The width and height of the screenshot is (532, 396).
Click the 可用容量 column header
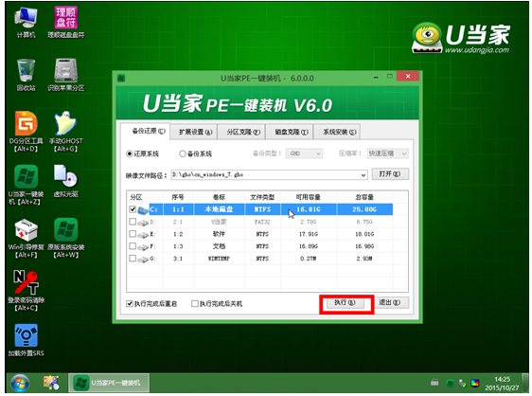coord(308,197)
